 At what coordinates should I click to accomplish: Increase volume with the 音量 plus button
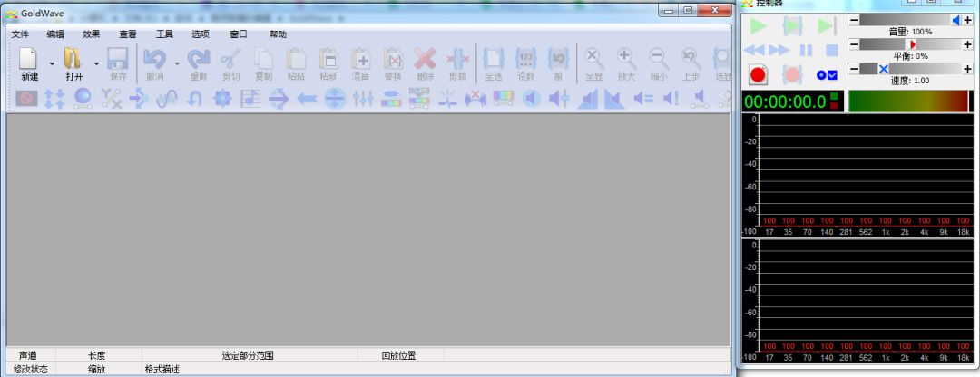point(967,20)
